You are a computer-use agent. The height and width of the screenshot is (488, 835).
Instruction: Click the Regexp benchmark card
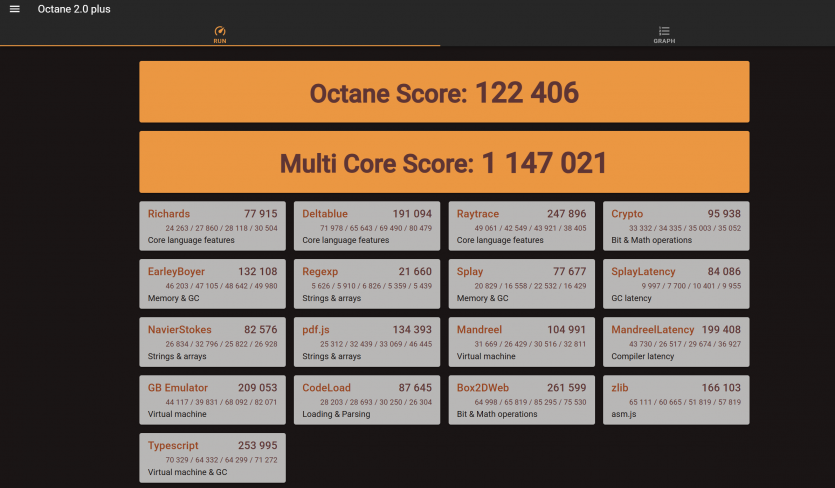[367, 284]
